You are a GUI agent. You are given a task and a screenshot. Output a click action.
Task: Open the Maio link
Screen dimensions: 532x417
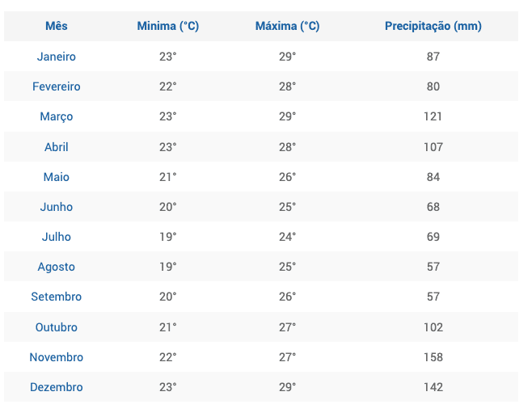pos(57,177)
